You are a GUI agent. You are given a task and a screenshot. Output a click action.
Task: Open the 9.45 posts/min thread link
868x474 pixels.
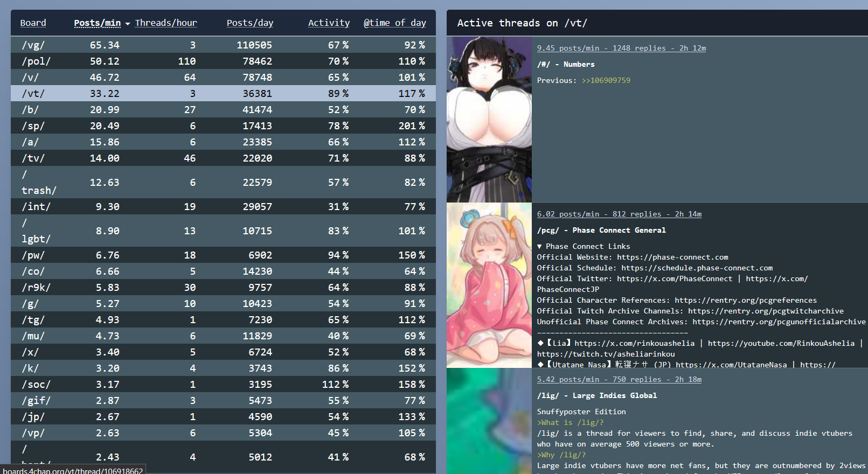pyautogui.click(x=621, y=48)
